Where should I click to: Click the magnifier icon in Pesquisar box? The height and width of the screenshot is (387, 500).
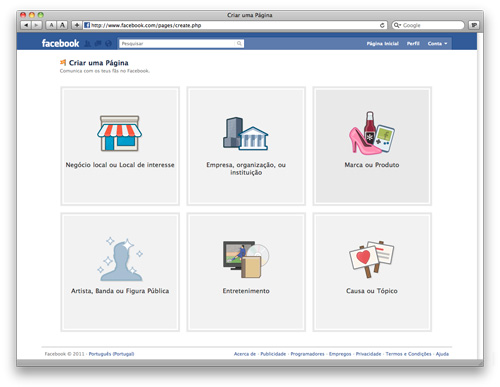tap(239, 44)
